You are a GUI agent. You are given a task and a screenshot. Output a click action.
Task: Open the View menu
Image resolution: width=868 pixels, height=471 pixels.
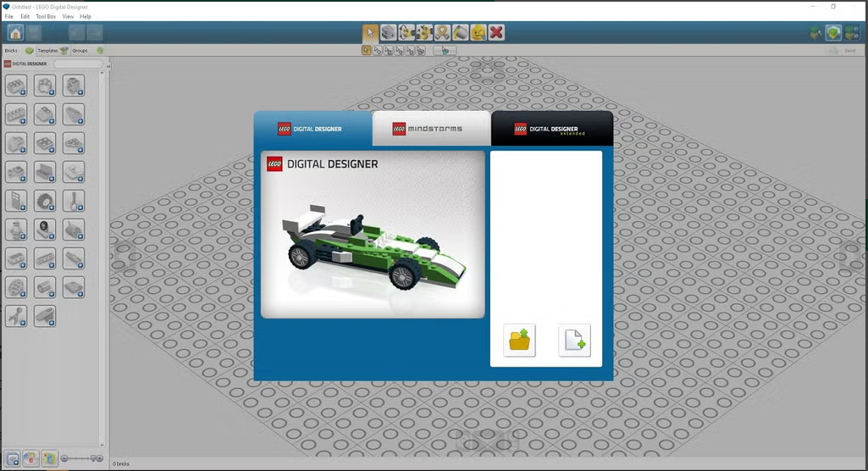68,17
